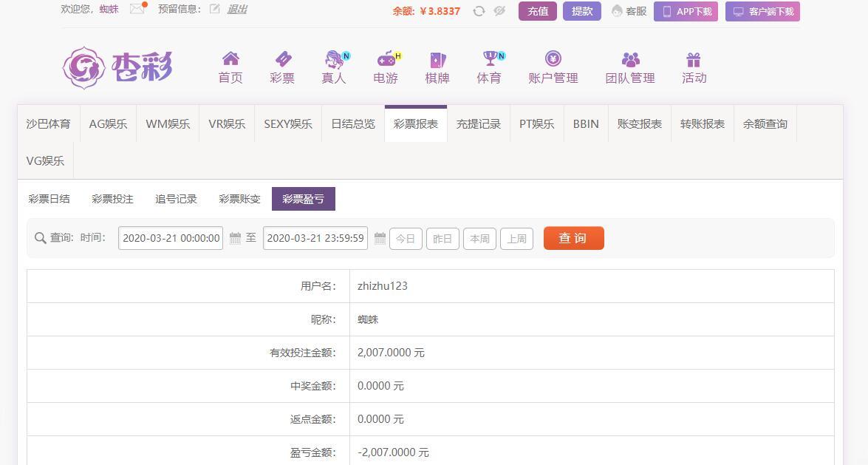Switch to VG娱乐 tab
Image resolution: width=868 pixels, height=465 pixels.
(45, 160)
